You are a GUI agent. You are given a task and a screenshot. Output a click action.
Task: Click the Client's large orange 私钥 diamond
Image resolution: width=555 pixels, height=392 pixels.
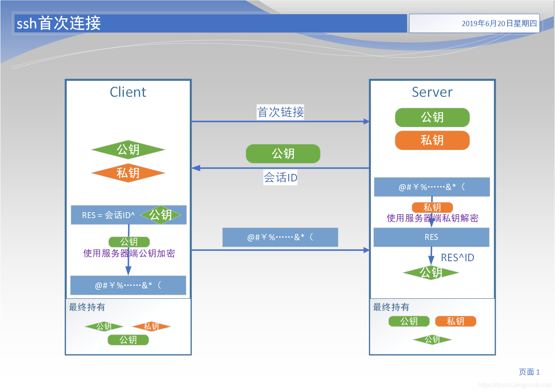128,173
